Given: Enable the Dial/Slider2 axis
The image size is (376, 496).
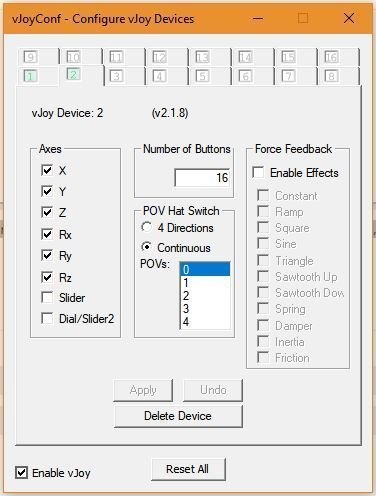Looking at the screenshot, I should tap(47, 318).
